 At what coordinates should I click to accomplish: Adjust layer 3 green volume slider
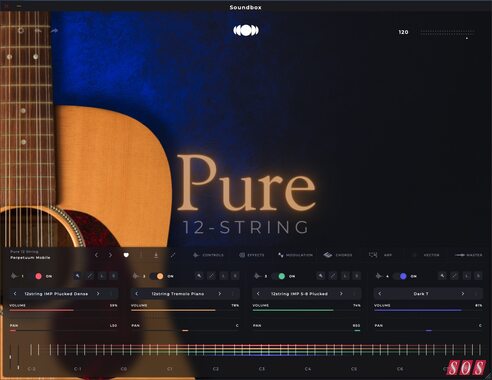(x=306, y=310)
